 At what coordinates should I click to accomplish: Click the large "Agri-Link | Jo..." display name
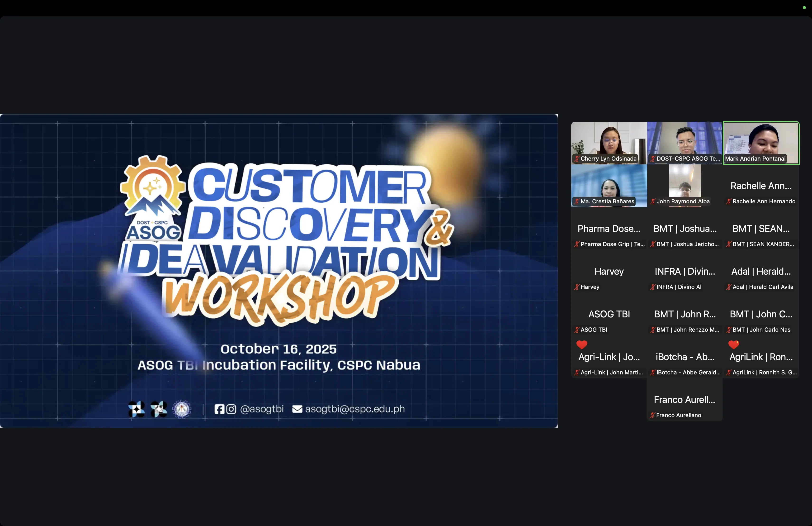pos(609,357)
